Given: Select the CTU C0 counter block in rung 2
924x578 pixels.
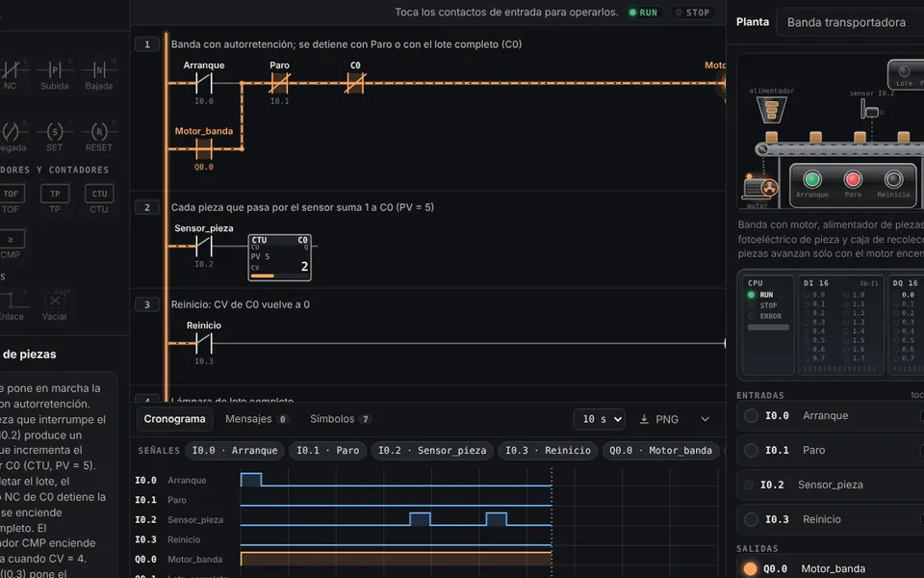Looking at the screenshot, I should [x=280, y=257].
